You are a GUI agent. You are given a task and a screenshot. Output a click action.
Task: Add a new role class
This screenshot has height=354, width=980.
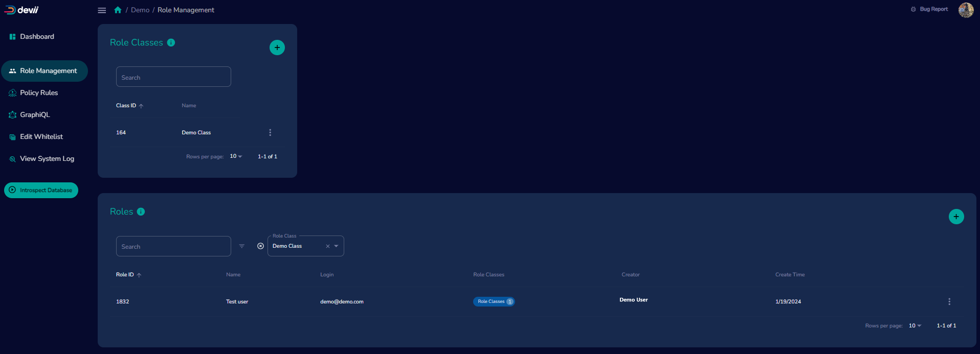click(277, 48)
